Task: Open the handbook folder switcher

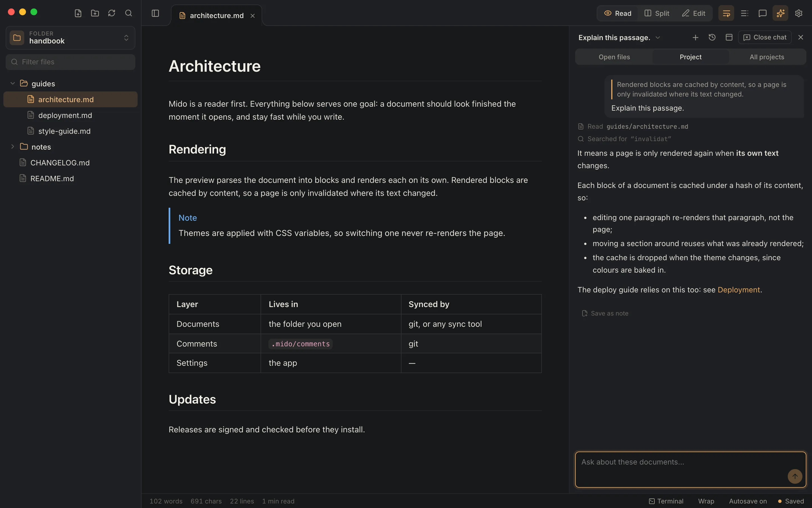Action: (70, 38)
